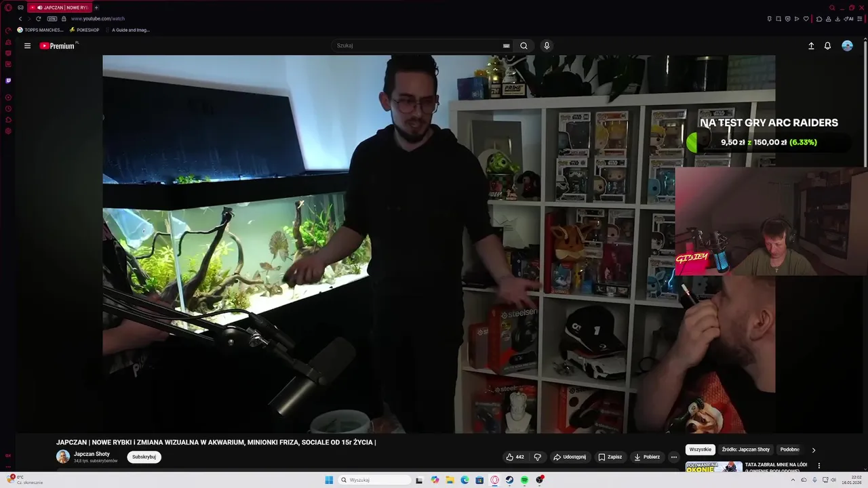Image resolution: width=868 pixels, height=488 pixels.
Task: Open 'A Guide and Imag...' bookmark
Action: (127, 30)
